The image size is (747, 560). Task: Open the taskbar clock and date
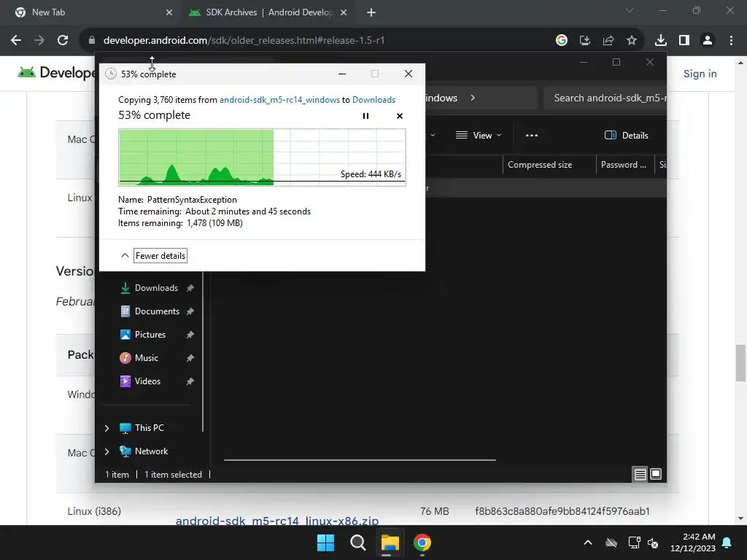click(693, 542)
